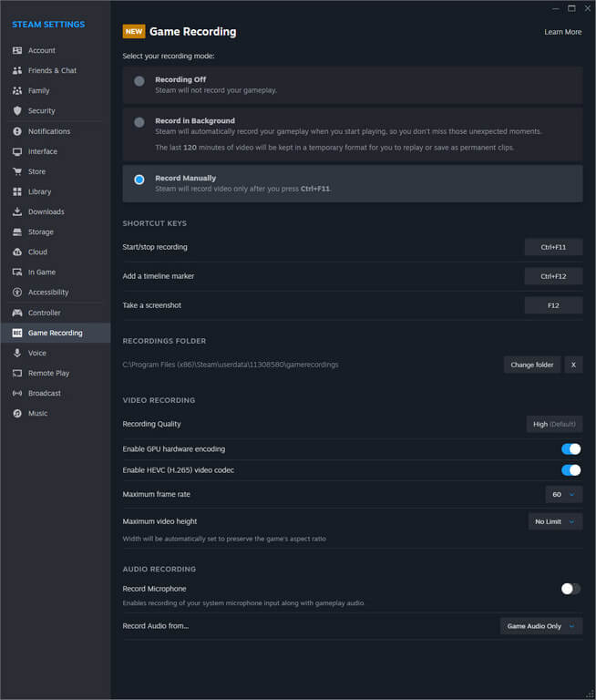Disable GPU hardware encoding toggle

(x=570, y=449)
